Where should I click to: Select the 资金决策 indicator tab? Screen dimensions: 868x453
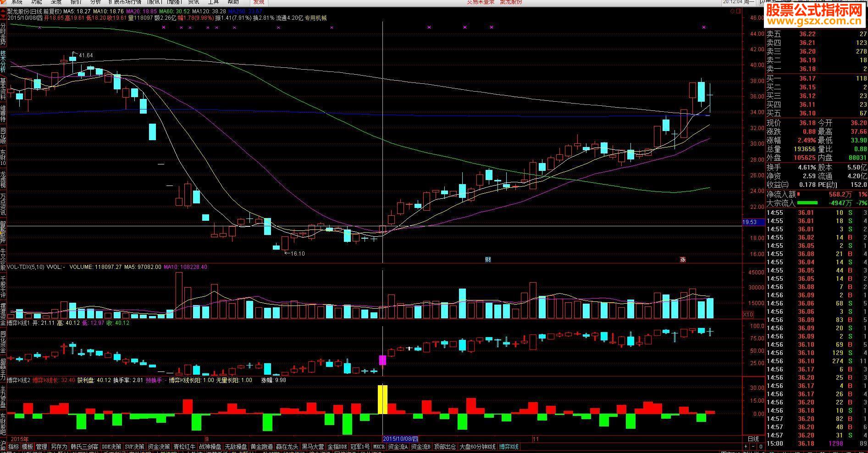pos(159,447)
